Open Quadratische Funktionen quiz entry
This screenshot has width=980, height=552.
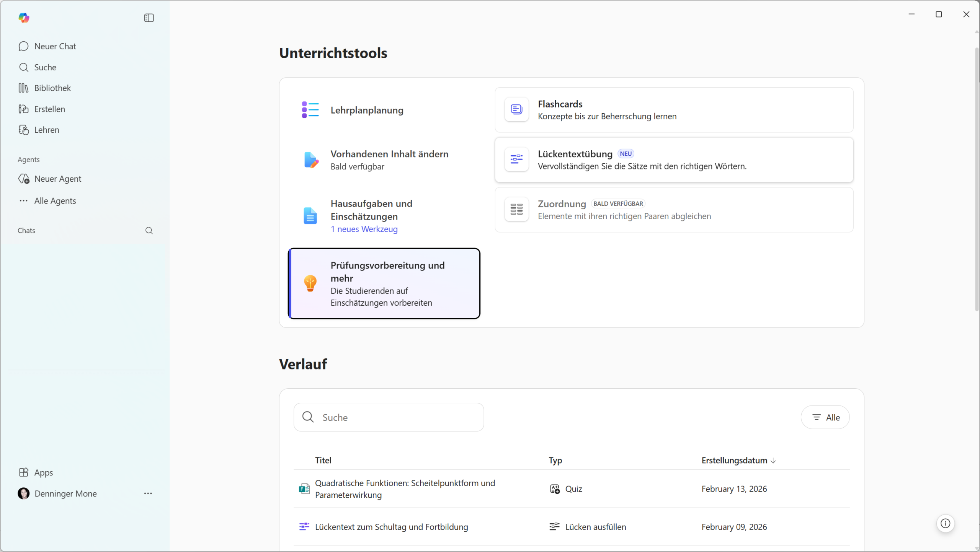tap(405, 488)
